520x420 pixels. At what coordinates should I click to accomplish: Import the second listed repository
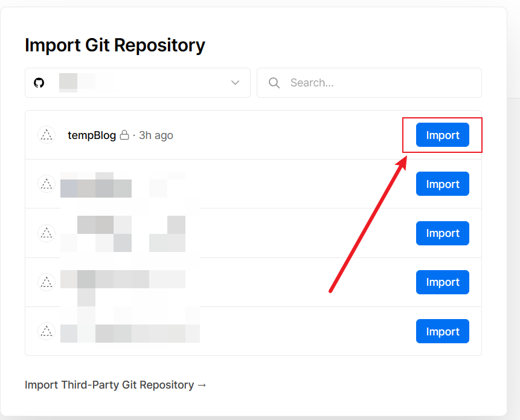pos(442,184)
